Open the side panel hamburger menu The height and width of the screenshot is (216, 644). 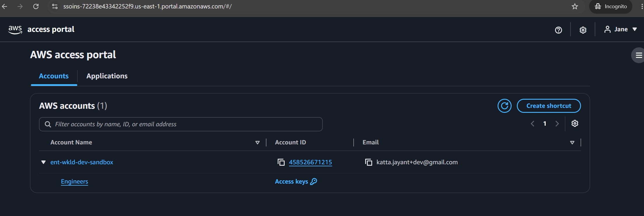click(x=639, y=55)
